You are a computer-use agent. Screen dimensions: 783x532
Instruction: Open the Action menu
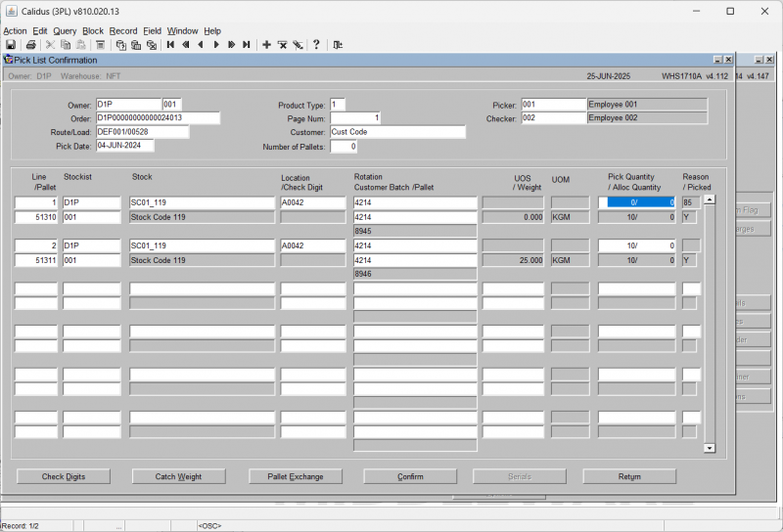click(x=15, y=31)
